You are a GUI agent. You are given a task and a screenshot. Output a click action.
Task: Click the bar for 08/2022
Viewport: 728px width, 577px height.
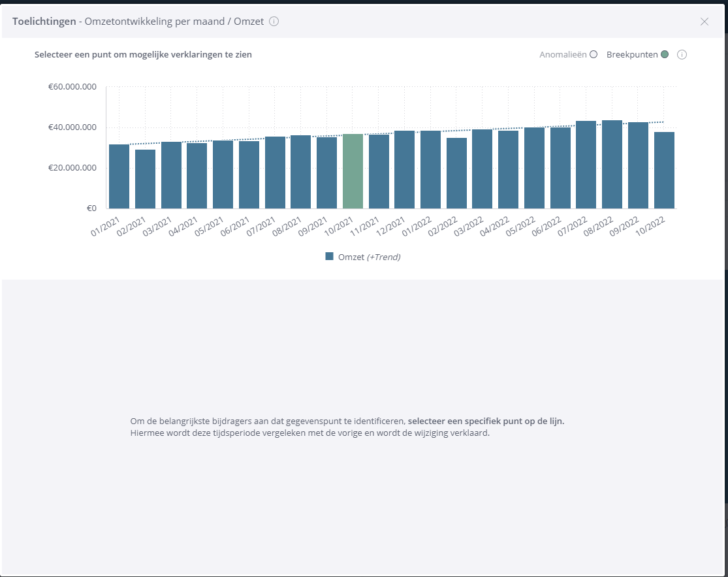click(x=612, y=165)
